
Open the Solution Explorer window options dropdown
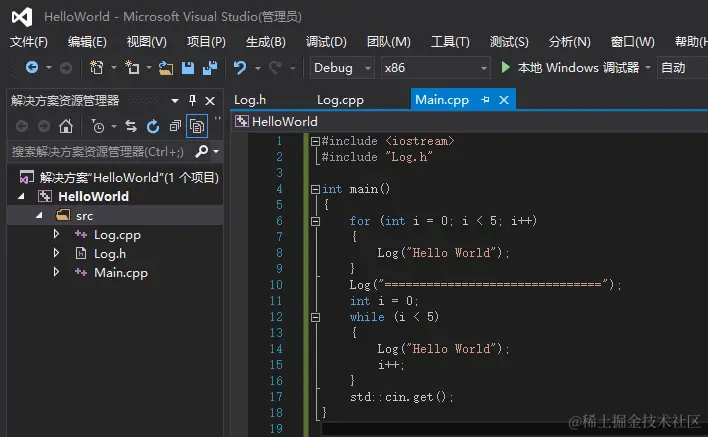click(175, 101)
